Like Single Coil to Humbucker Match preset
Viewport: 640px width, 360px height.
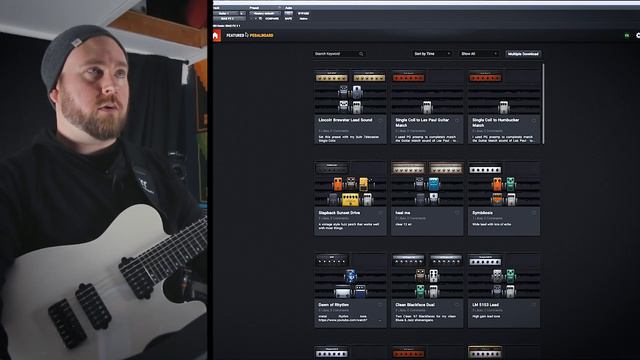click(533, 121)
